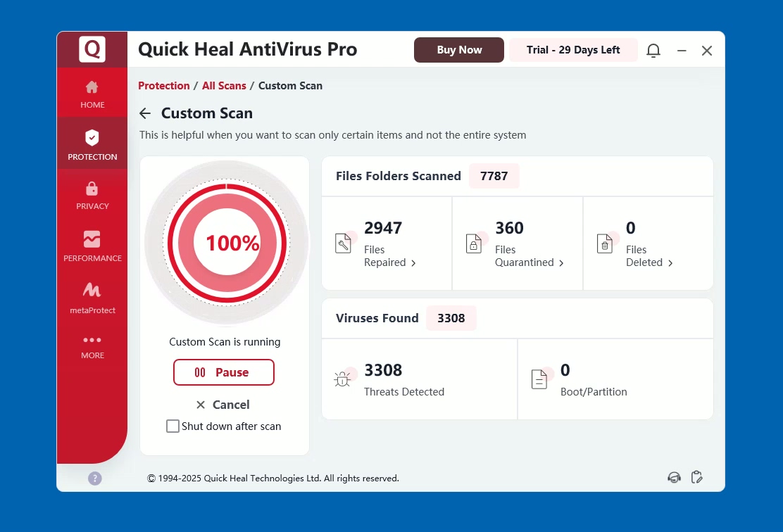Open the notifications bell
Screen dimensions: 783x532
pos(653,51)
